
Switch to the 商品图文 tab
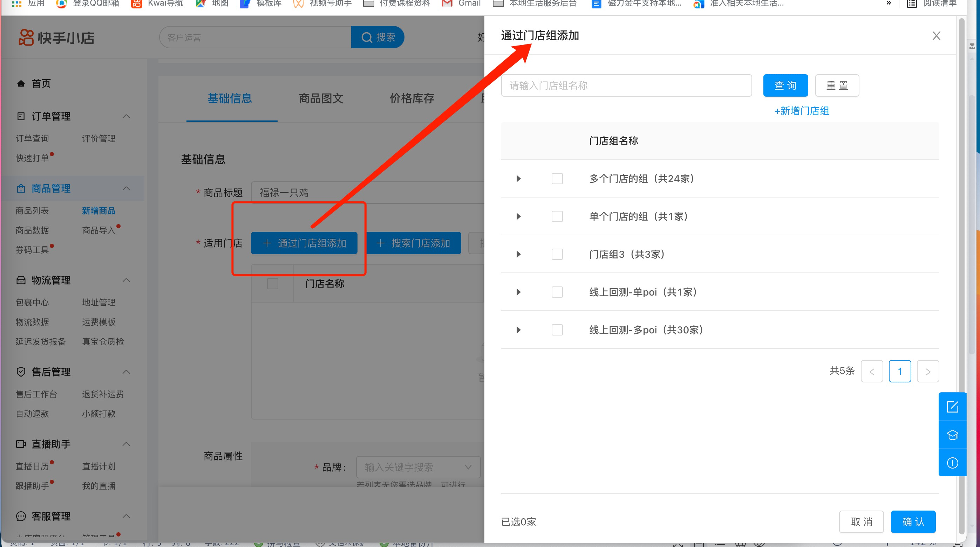[321, 98]
